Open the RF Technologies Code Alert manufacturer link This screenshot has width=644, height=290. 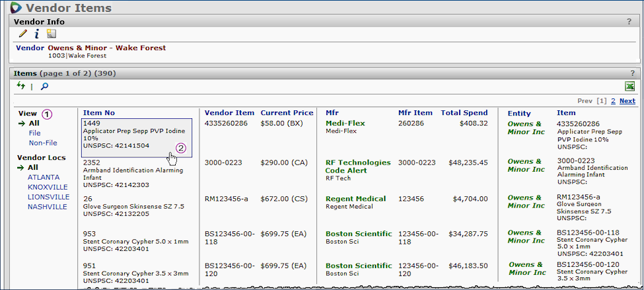point(357,166)
